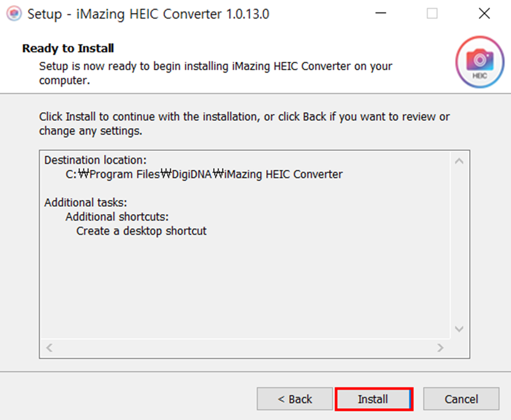The height and width of the screenshot is (420, 511).
Task: Click the summary box up arrow
Action: (459, 161)
